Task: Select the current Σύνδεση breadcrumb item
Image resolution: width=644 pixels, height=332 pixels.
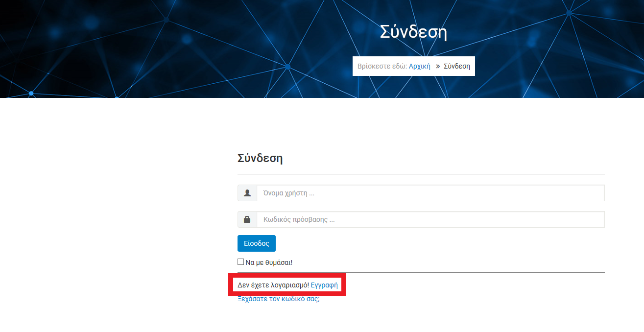Action: click(456, 67)
